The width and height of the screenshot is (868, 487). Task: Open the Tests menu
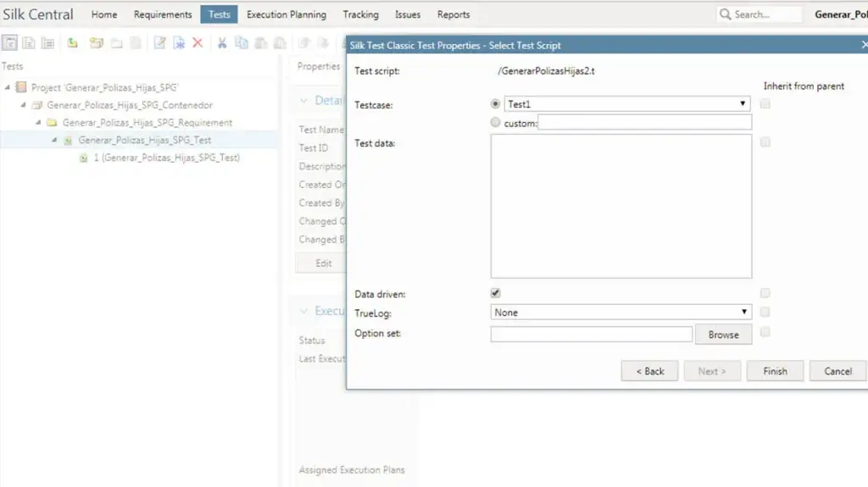click(220, 14)
